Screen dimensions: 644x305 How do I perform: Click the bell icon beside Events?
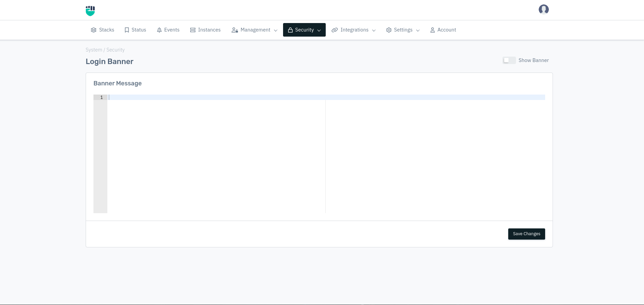[159, 30]
